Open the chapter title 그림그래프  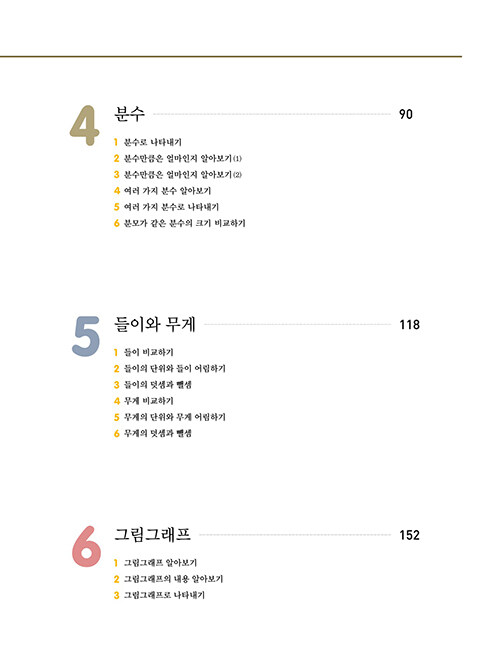(153, 534)
